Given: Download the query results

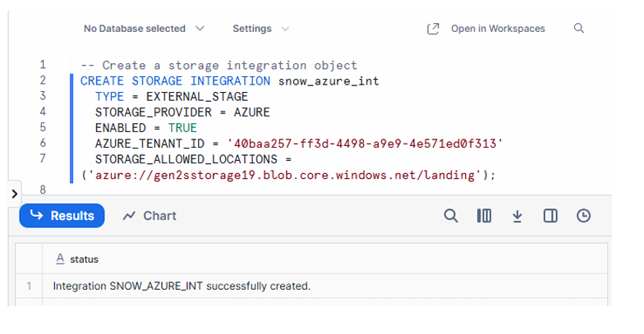Looking at the screenshot, I should tap(517, 216).
